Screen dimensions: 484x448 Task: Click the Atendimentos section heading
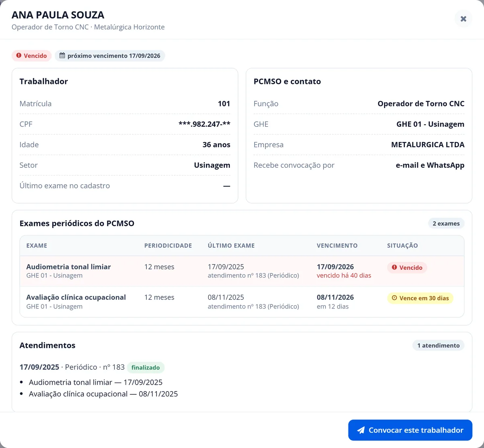[x=48, y=346]
